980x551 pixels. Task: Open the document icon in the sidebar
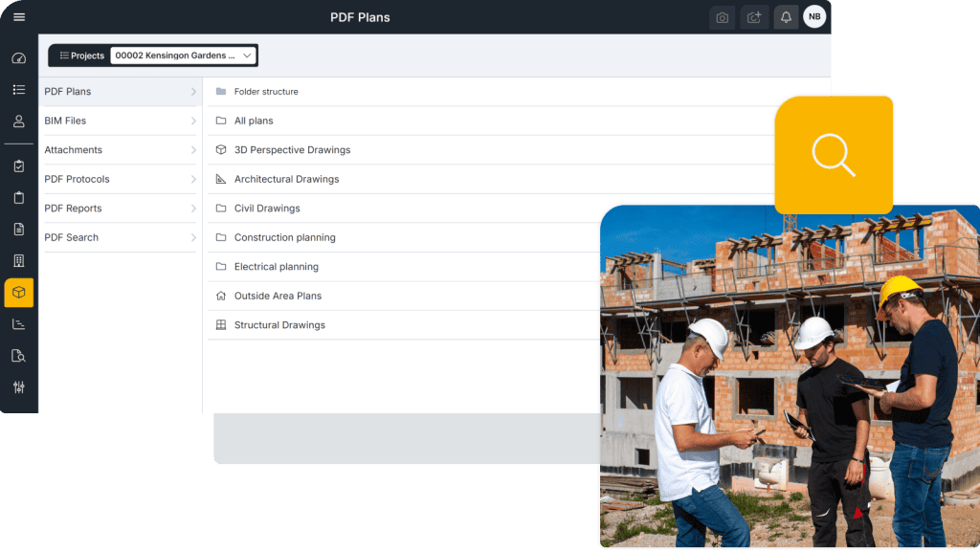click(x=19, y=229)
